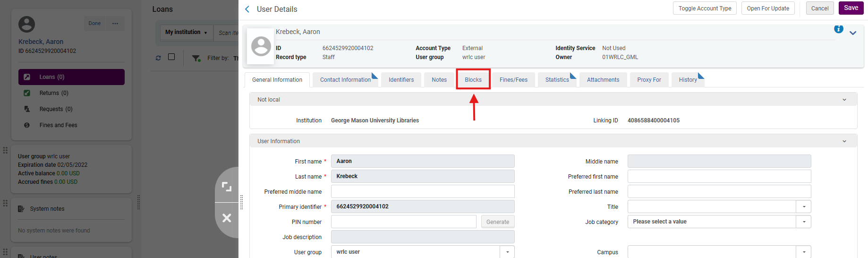Click the user avatar in User Details

(x=261, y=46)
